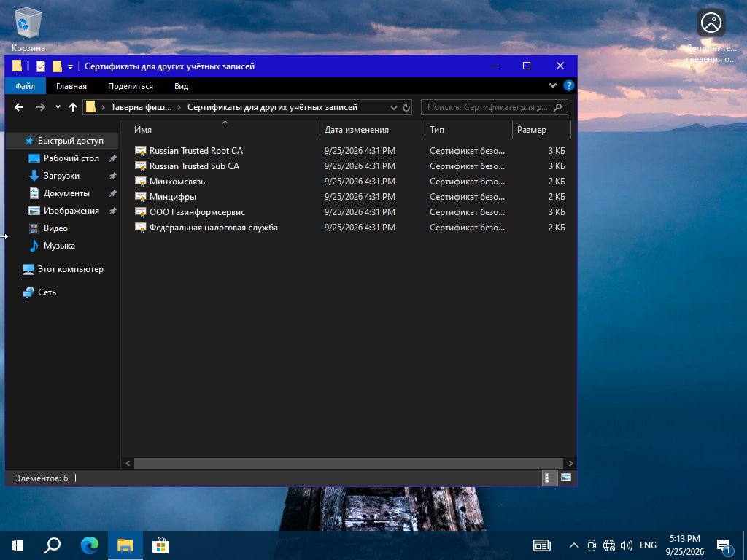The width and height of the screenshot is (747, 560).
Task: Sort by the Дата изменения column
Action: coord(372,130)
